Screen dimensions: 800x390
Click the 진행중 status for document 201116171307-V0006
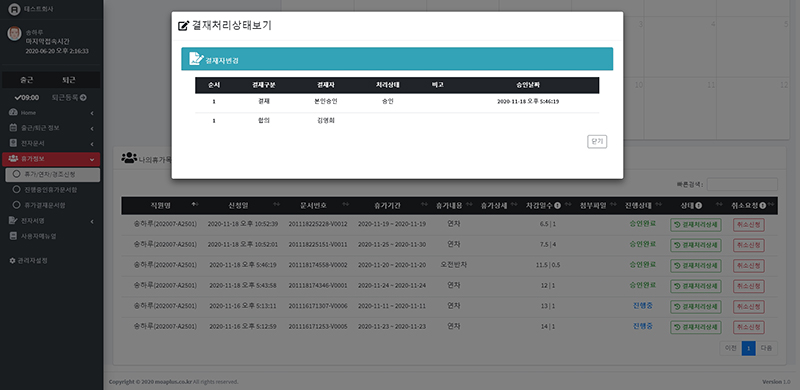click(x=642, y=306)
